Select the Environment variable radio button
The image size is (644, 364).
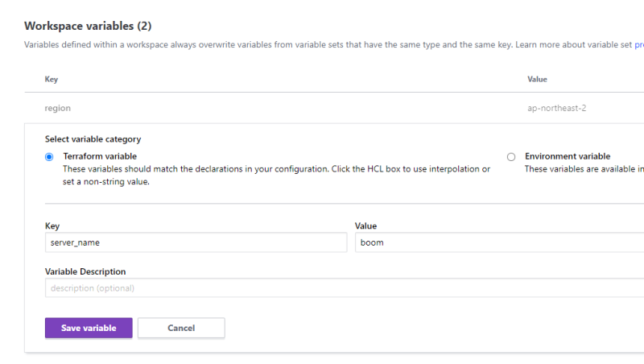[511, 157]
